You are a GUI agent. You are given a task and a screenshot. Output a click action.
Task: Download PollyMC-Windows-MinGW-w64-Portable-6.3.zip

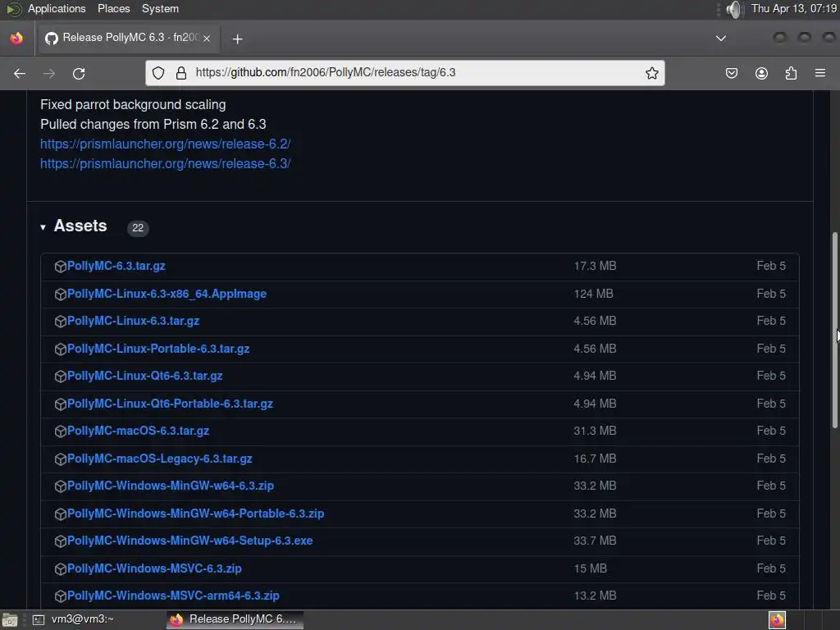[195, 514]
